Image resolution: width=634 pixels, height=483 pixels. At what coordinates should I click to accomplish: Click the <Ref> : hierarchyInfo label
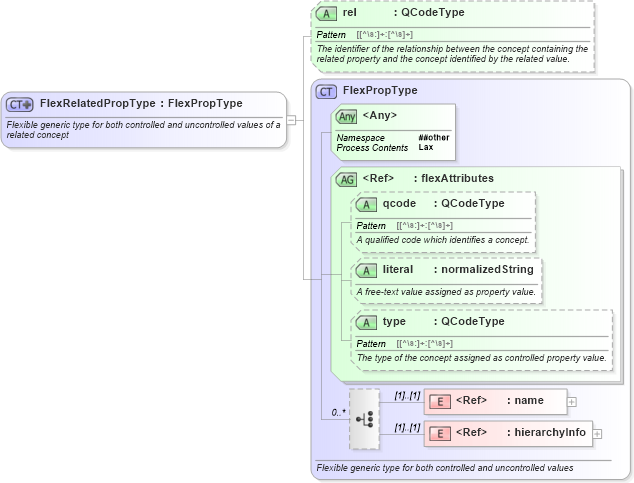click(x=521, y=432)
